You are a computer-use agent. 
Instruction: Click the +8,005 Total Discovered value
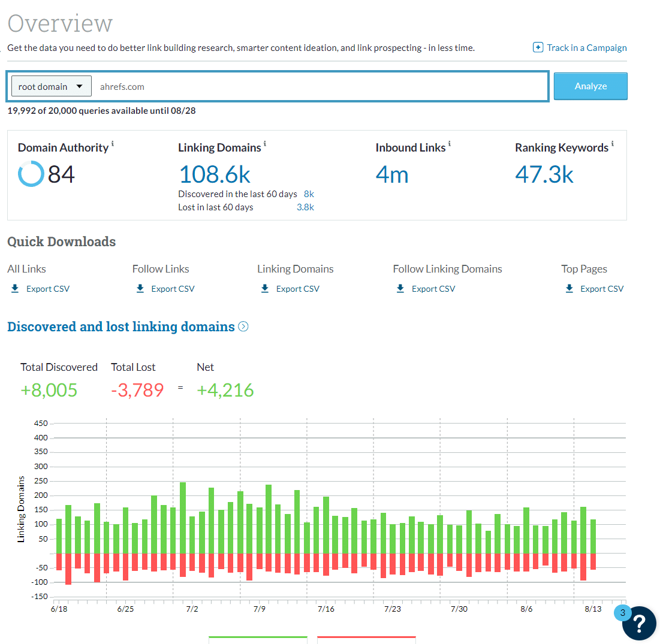[49, 390]
